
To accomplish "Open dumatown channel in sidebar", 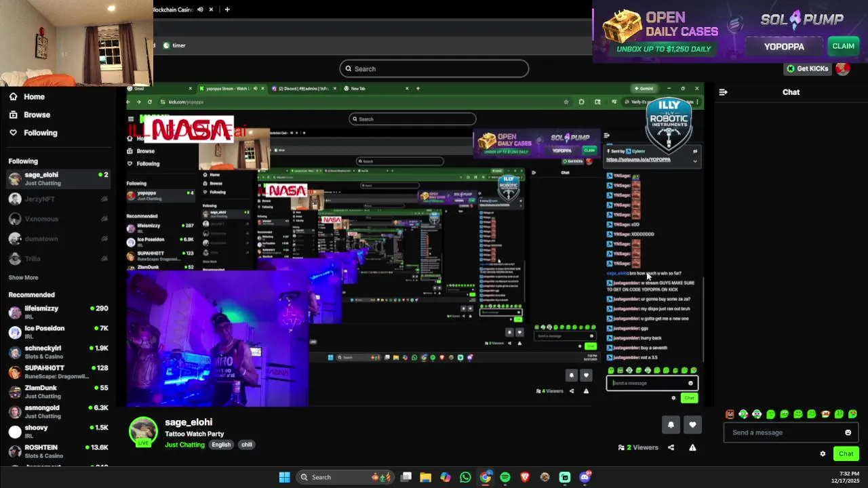I will pos(58,239).
